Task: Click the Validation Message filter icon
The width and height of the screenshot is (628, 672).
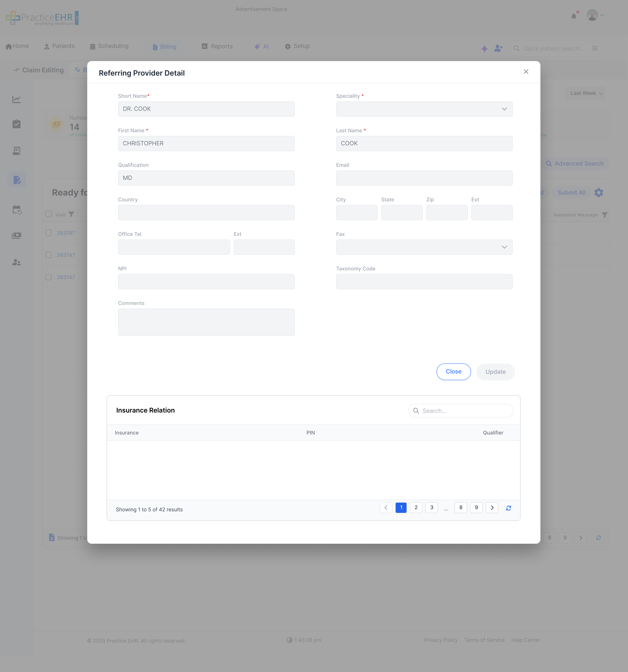Action: 605,215
